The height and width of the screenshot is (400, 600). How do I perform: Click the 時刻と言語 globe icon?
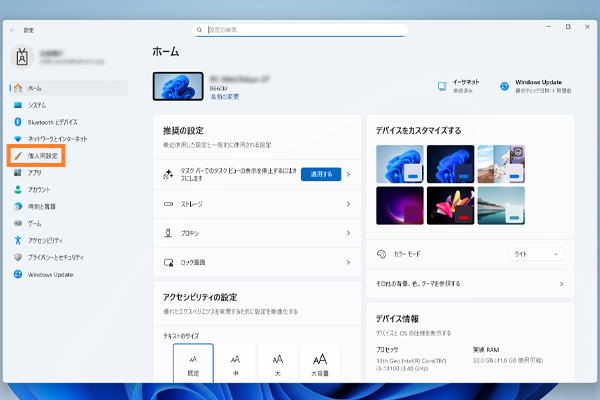pyautogui.click(x=18, y=206)
